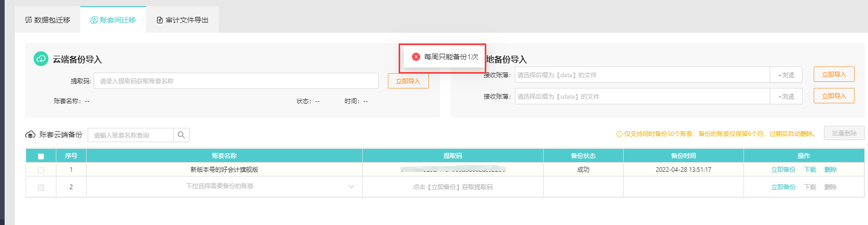Click the extraction code input field
The height and width of the screenshot is (225, 868).
pos(236,81)
